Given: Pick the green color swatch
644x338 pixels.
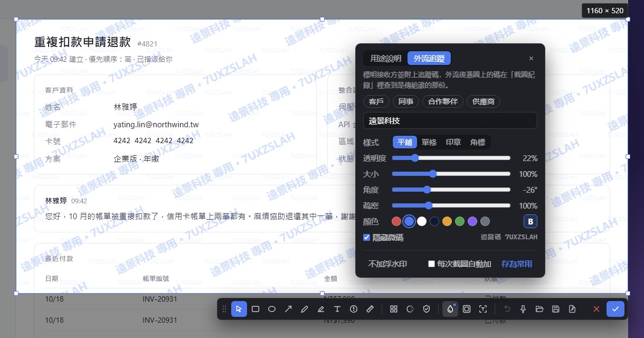Looking at the screenshot, I should point(460,221).
